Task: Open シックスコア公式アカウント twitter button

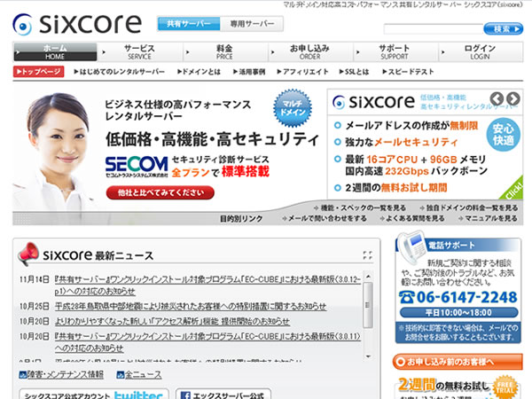Action: [x=94, y=395]
